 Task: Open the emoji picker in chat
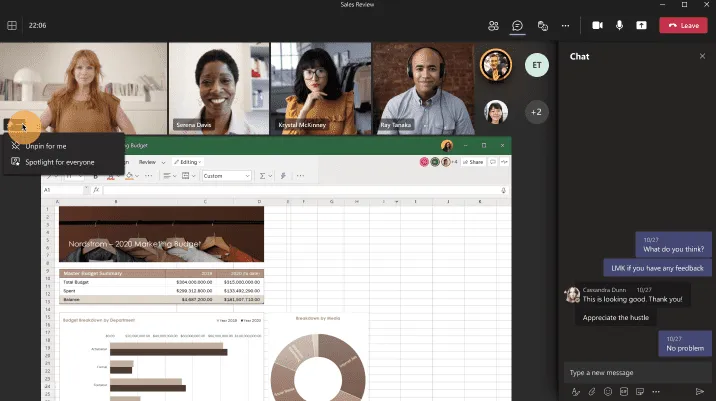pyautogui.click(x=607, y=391)
